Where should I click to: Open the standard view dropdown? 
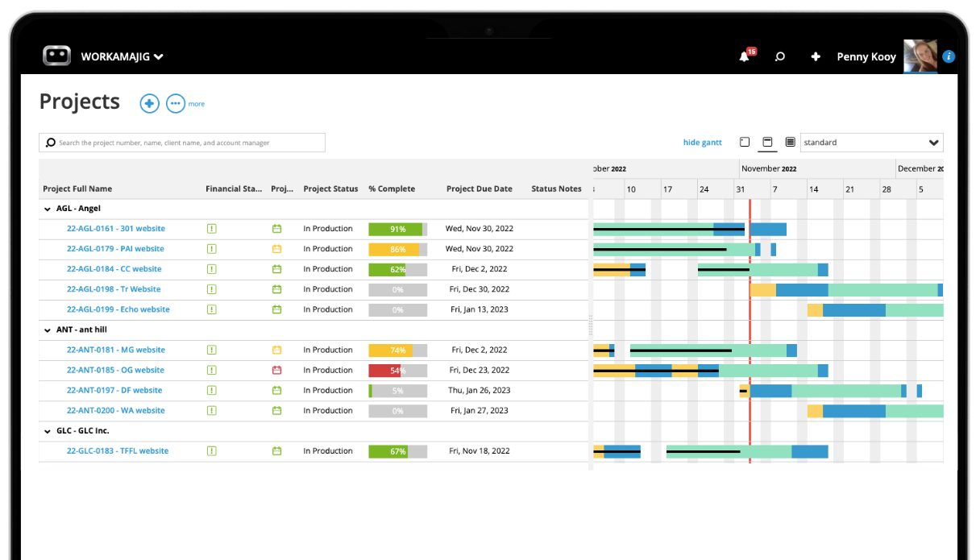click(871, 142)
